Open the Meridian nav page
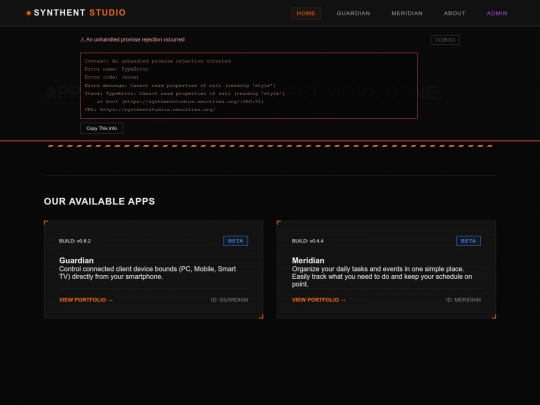Viewport: 540px width, 405px height. (407, 13)
